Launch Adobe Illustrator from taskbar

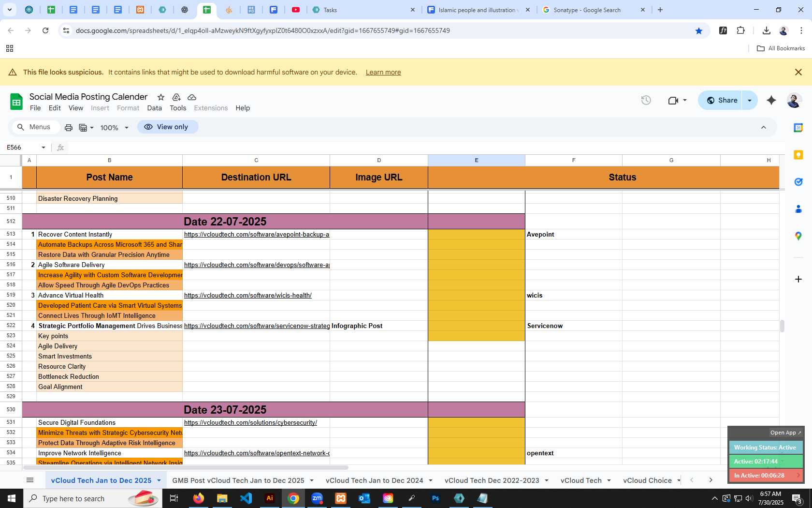270,498
